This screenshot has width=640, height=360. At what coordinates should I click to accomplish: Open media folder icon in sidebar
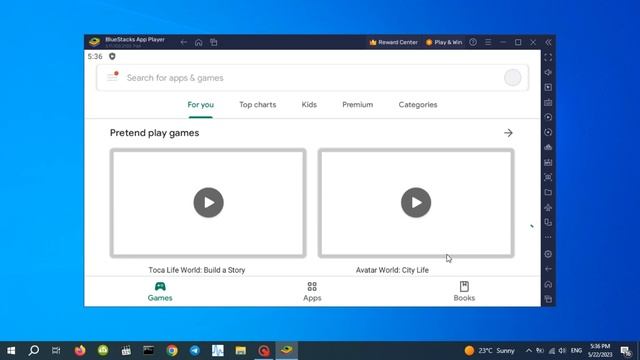click(548, 192)
